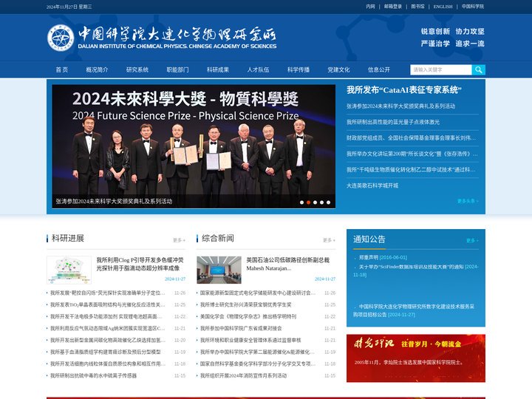Select the fifth carousel dot
Viewport: 532px width, 399px height.
[x=328, y=202]
